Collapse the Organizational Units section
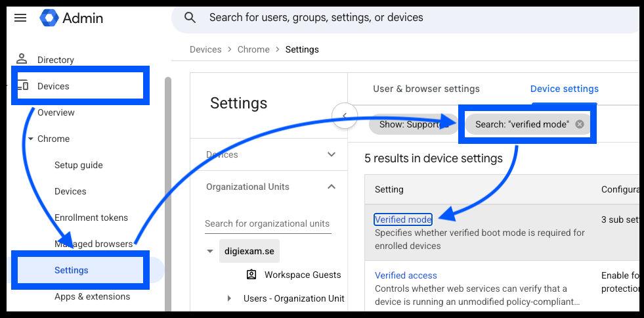644x318 pixels. [x=331, y=187]
